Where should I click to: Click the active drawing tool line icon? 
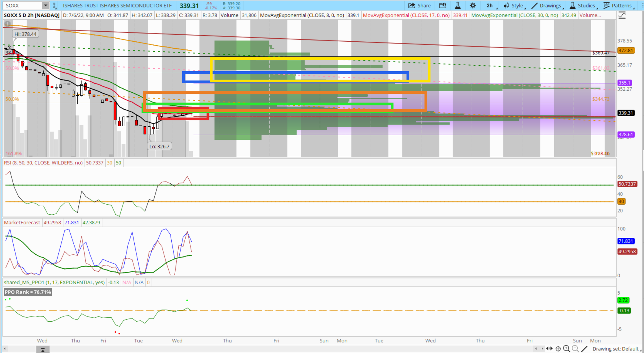tap(584, 349)
